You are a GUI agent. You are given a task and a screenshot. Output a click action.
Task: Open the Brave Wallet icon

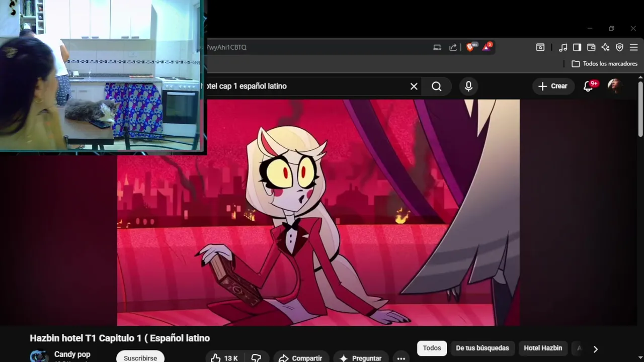(x=591, y=47)
